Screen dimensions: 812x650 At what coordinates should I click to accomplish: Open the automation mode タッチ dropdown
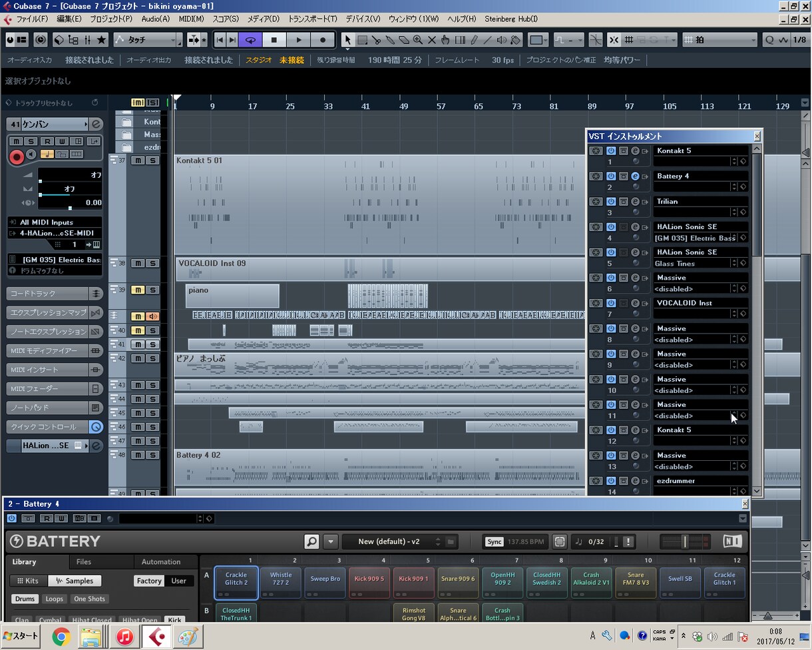(x=147, y=40)
